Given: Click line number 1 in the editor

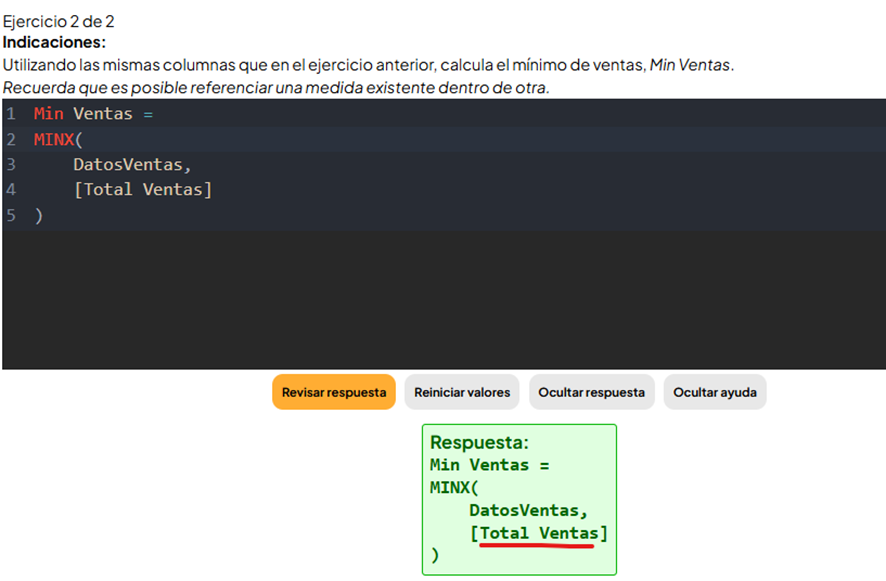Looking at the screenshot, I should pyautogui.click(x=10, y=113).
